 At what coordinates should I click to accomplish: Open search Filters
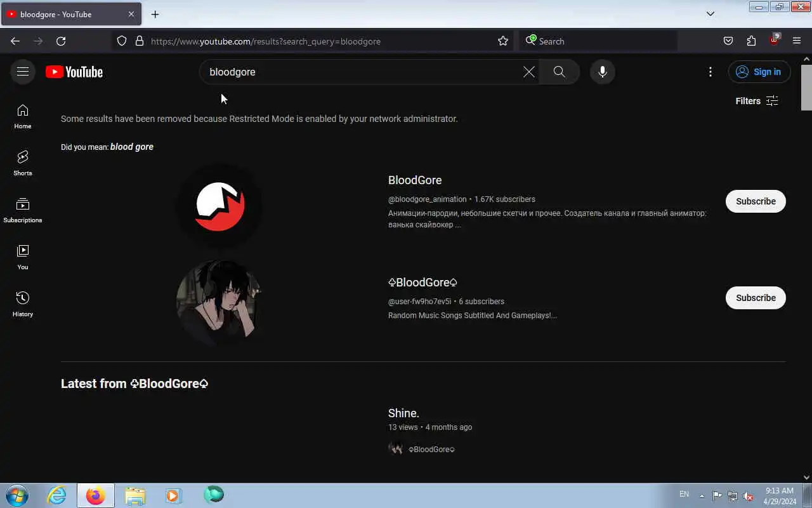(756, 101)
